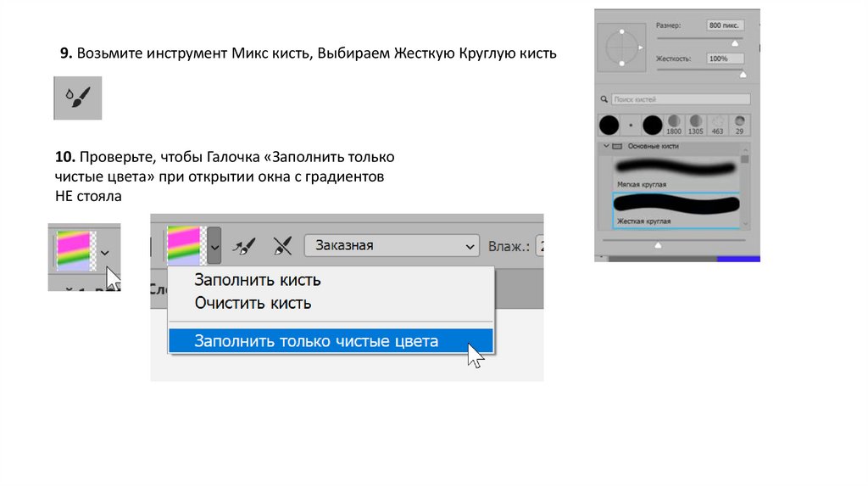This screenshot has width=868, height=487.
Task: Expand the chevron beside the small gradient swatch
Action: (104, 253)
